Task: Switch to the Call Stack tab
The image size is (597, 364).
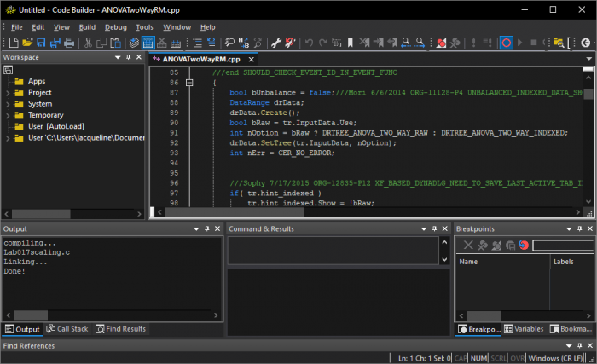Action: point(67,329)
